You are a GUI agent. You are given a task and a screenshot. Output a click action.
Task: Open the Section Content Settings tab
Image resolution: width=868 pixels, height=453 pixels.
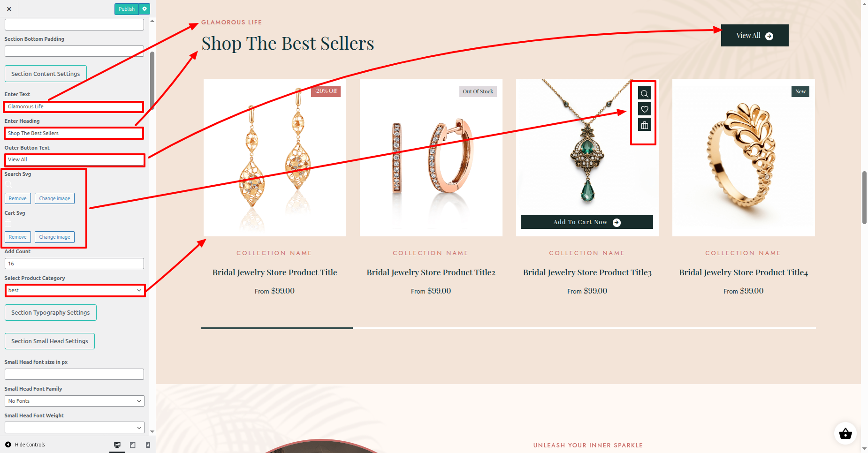click(46, 74)
